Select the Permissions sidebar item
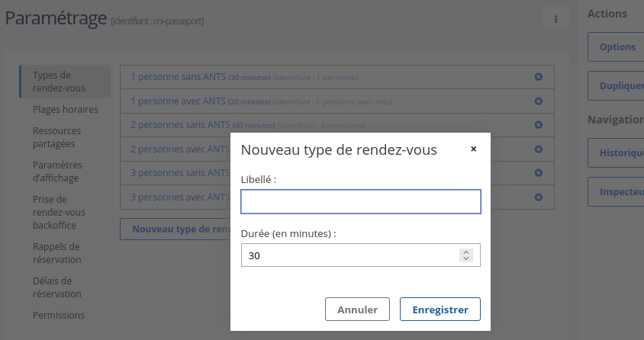Image resolution: width=644 pixels, height=340 pixels. tap(59, 315)
